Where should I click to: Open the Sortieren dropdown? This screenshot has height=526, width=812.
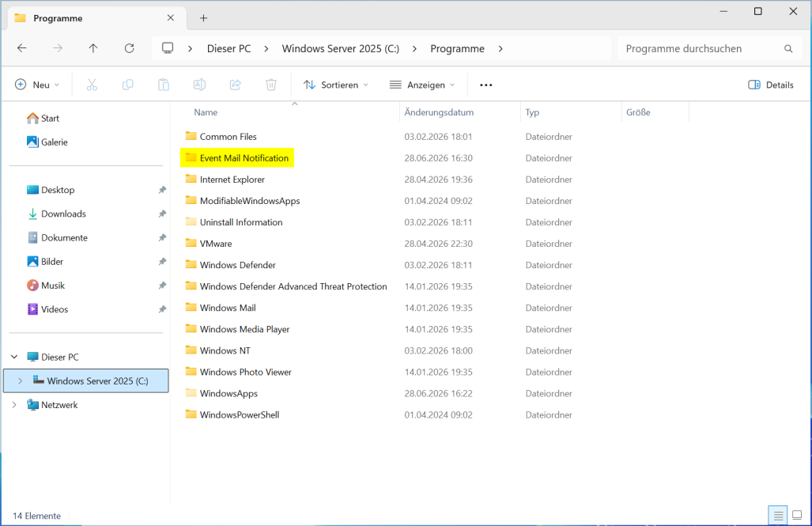(336, 85)
